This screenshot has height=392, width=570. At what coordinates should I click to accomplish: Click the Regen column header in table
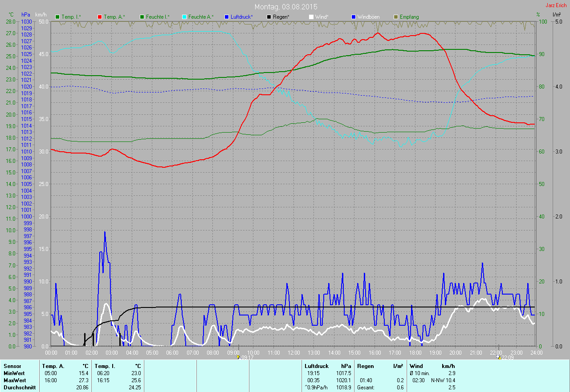click(365, 366)
